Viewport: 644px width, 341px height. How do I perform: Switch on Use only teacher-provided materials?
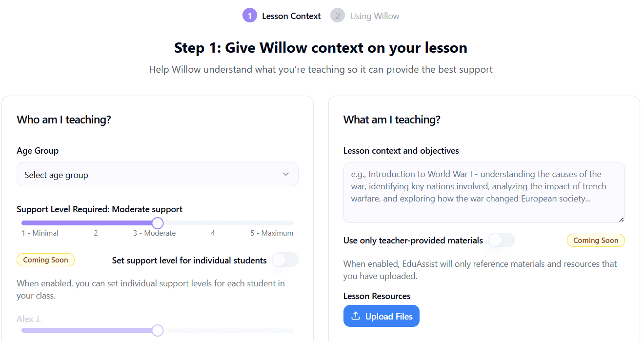pos(501,240)
